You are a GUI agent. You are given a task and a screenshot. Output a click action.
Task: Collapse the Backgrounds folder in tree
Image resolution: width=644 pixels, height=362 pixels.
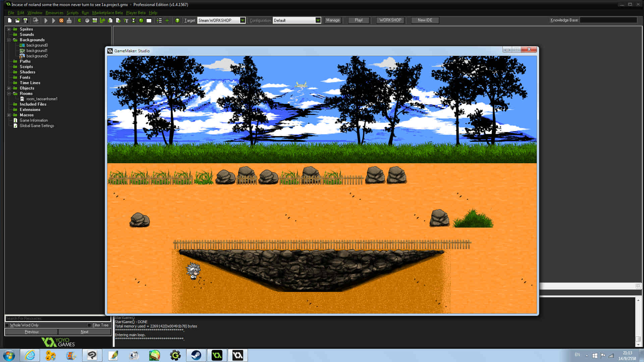click(9, 40)
